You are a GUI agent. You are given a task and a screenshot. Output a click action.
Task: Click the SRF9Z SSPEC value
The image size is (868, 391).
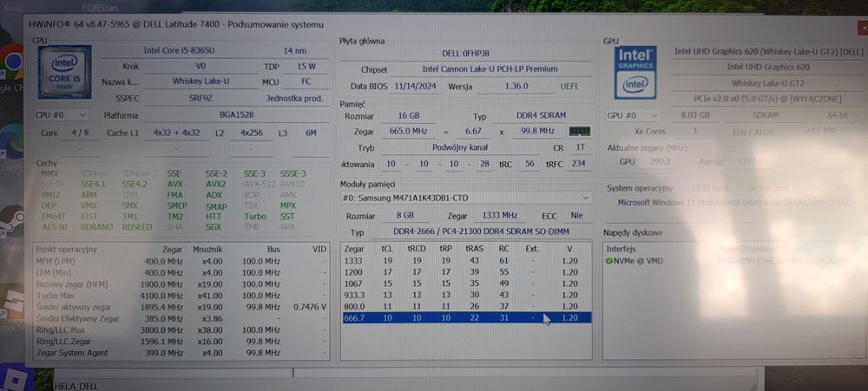(x=201, y=98)
